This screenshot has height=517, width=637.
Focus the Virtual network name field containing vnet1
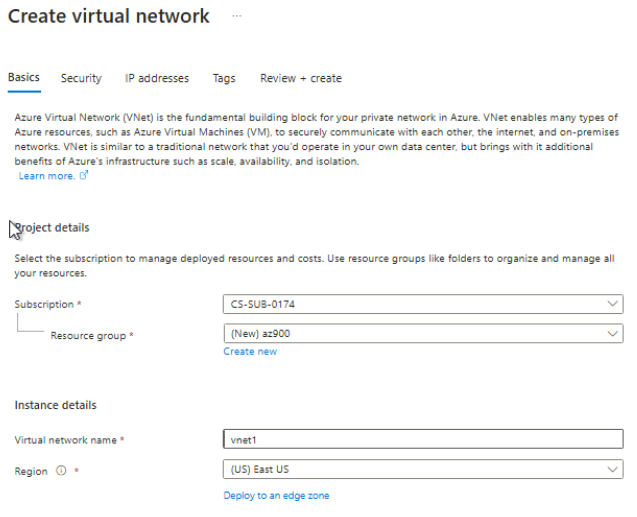(422, 439)
